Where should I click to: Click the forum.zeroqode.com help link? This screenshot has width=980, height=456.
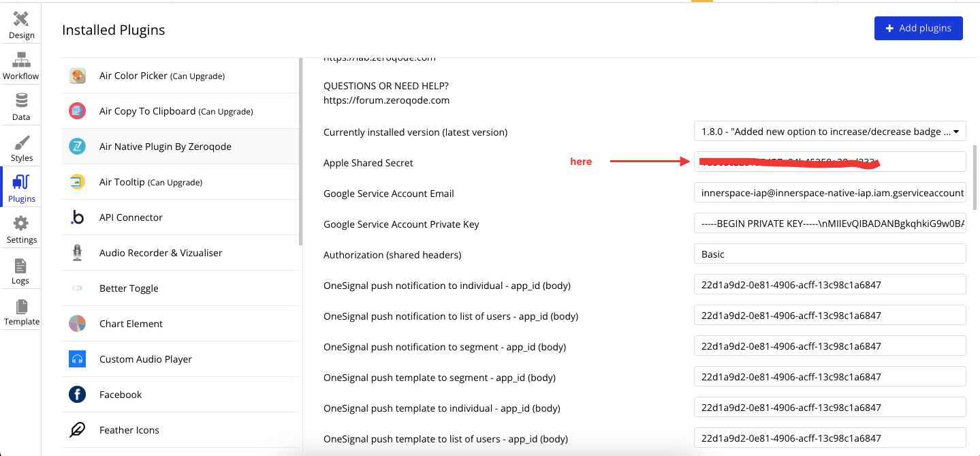pos(386,100)
